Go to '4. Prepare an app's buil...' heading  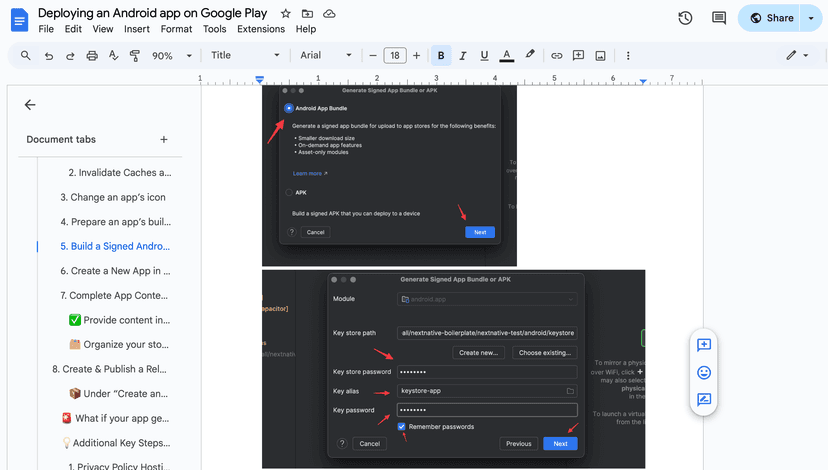(x=116, y=222)
